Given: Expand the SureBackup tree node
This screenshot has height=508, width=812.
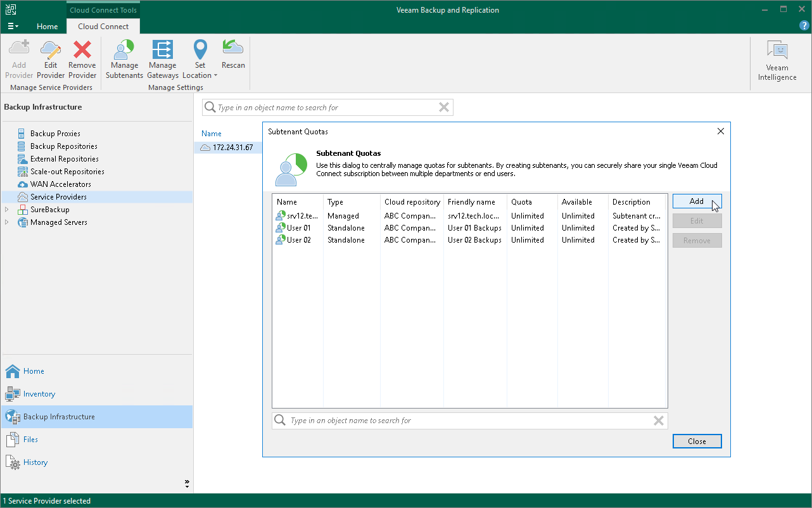Looking at the screenshot, I should [x=7, y=210].
